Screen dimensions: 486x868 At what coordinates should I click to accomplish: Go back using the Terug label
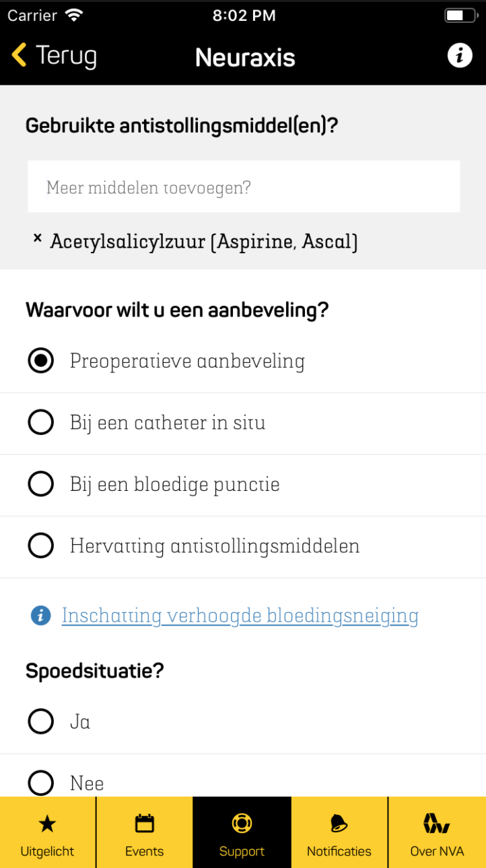tap(66, 56)
